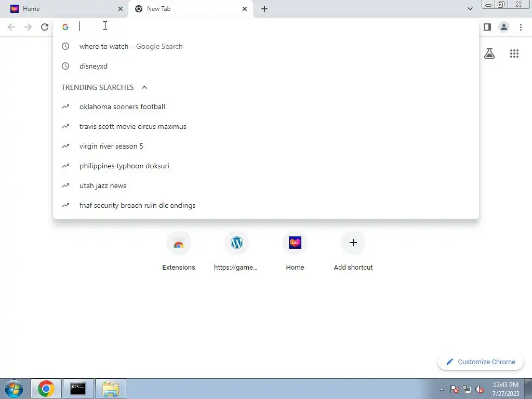Click the Chrome taskbar icon
This screenshot has width=532, height=399.
pos(46,389)
